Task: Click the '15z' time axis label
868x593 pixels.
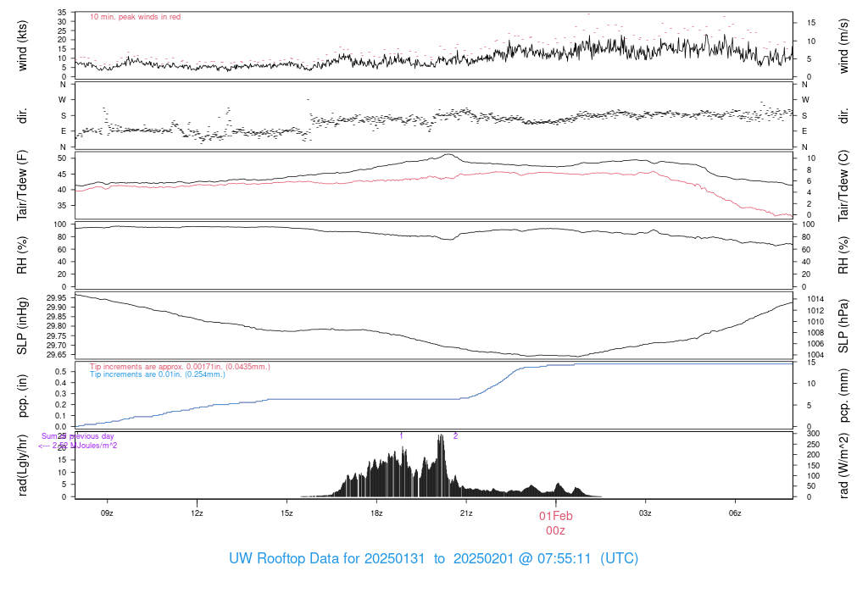Action: point(287,513)
